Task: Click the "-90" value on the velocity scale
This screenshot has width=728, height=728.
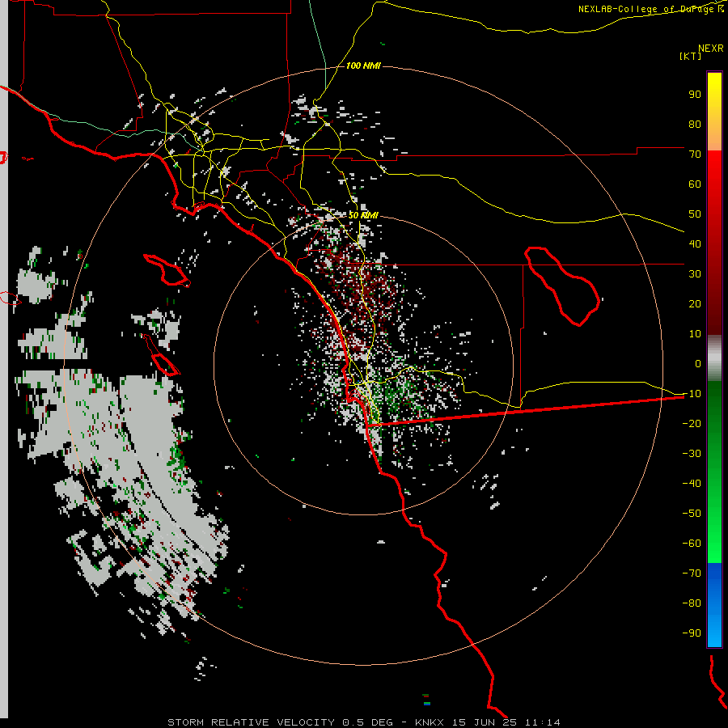Action: click(692, 633)
